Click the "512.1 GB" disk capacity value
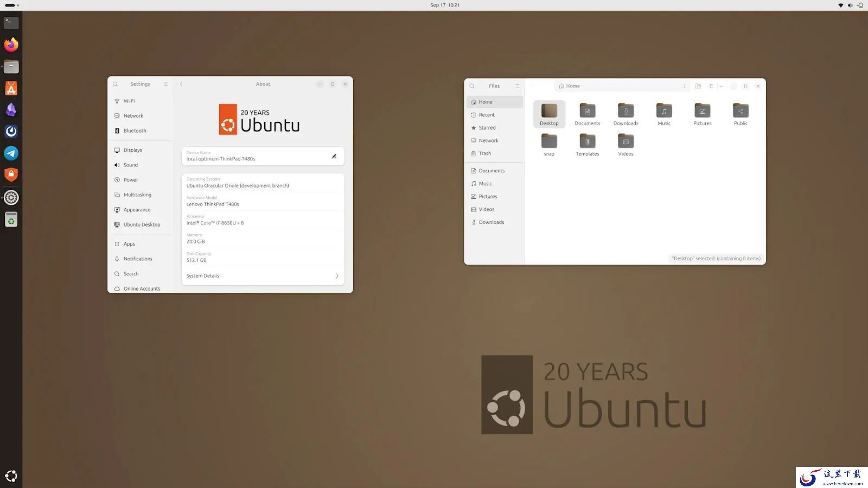This screenshot has width=868, height=488. click(x=196, y=260)
